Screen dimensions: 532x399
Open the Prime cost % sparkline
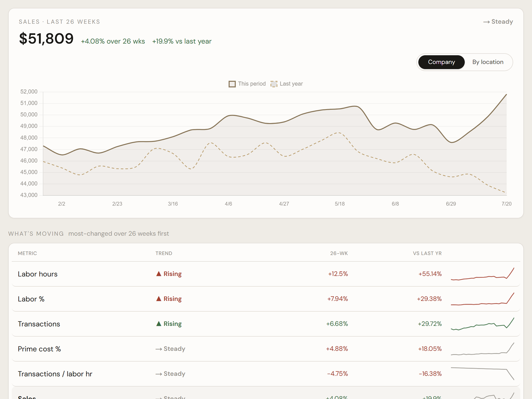482,349
